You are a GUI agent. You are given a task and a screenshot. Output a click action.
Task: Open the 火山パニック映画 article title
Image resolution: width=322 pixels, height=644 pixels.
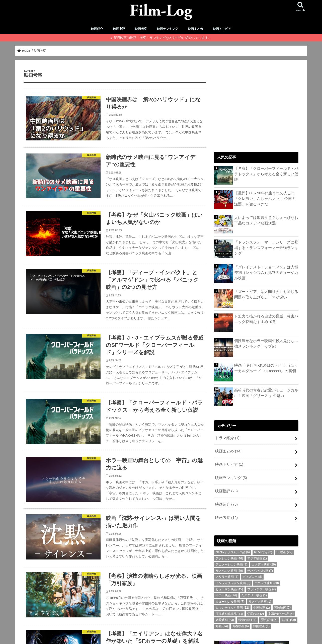(x=154, y=218)
